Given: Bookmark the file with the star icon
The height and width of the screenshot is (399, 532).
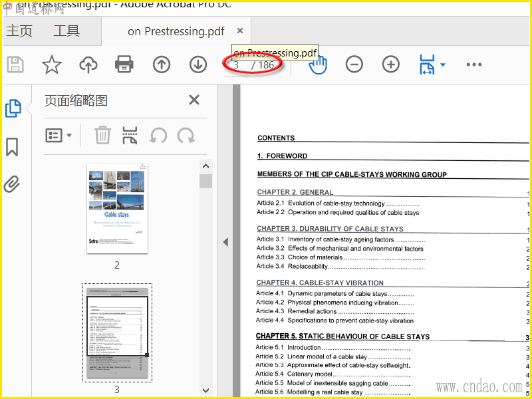Looking at the screenshot, I should tap(52, 65).
